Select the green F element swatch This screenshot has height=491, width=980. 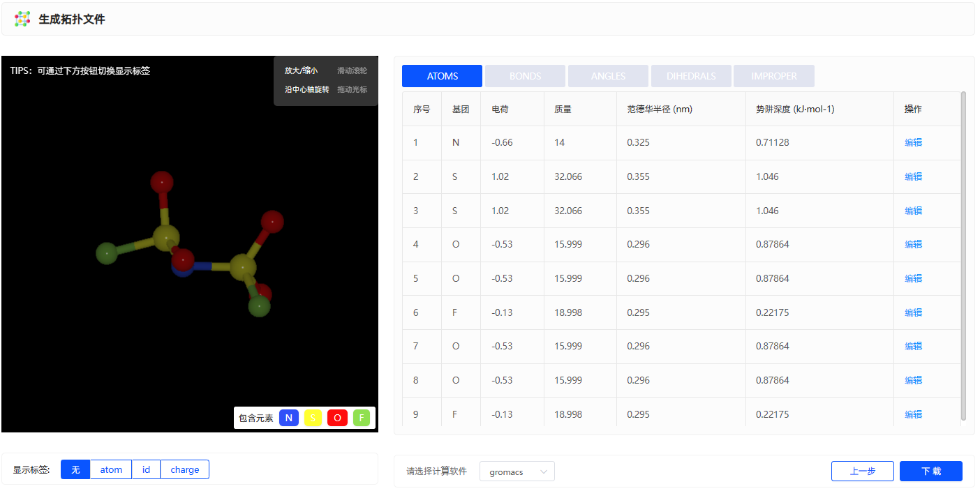pyautogui.click(x=362, y=418)
